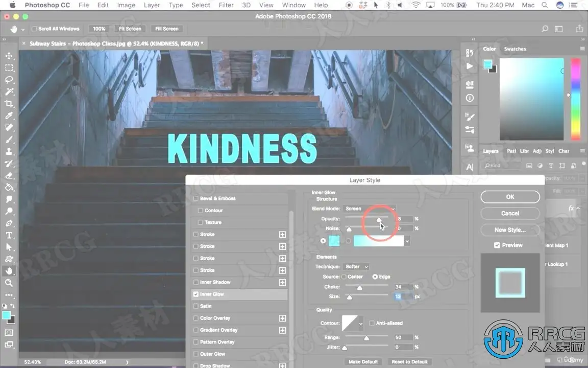Click the Choke slider handle
Screen dimensions: 588x368
[x=359, y=288]
